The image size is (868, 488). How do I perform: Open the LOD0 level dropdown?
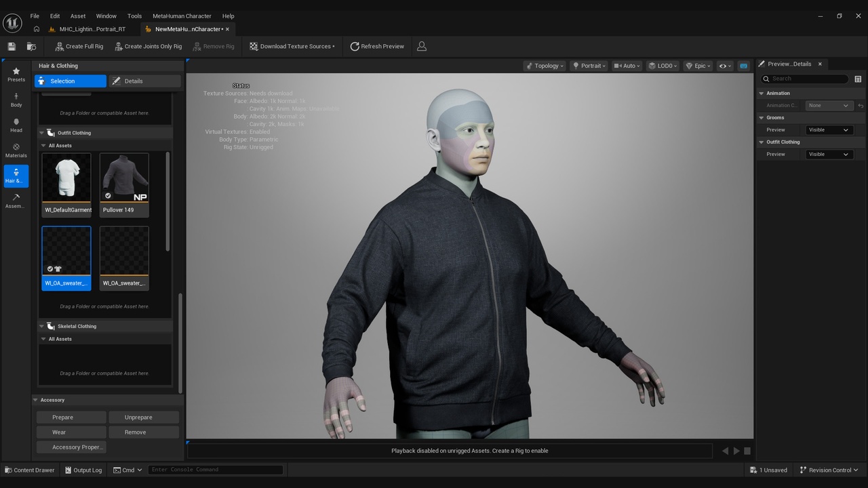[662, 66]
